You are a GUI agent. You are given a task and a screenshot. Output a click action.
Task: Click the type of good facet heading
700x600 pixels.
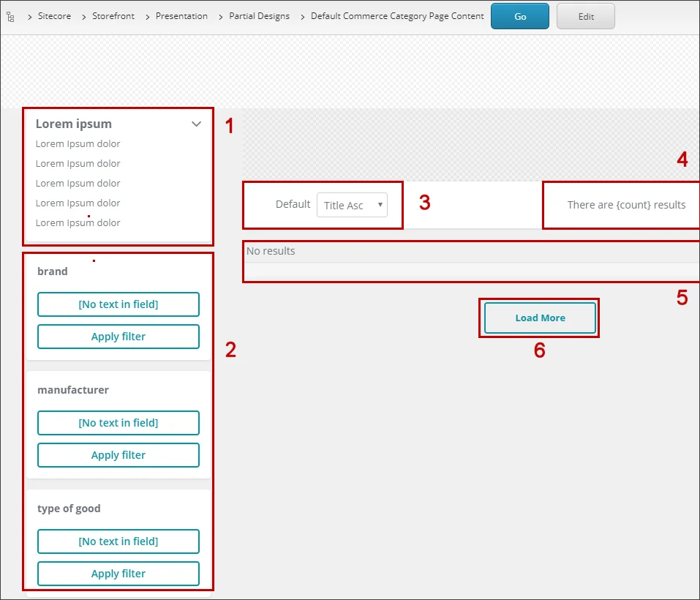69,509
